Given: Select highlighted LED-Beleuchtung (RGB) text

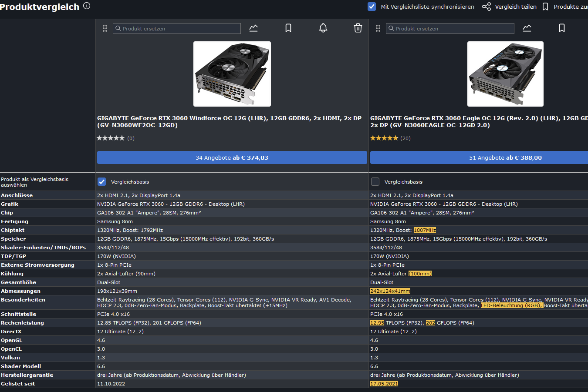Looking at the screenshot, I should [x=511, y=305].
